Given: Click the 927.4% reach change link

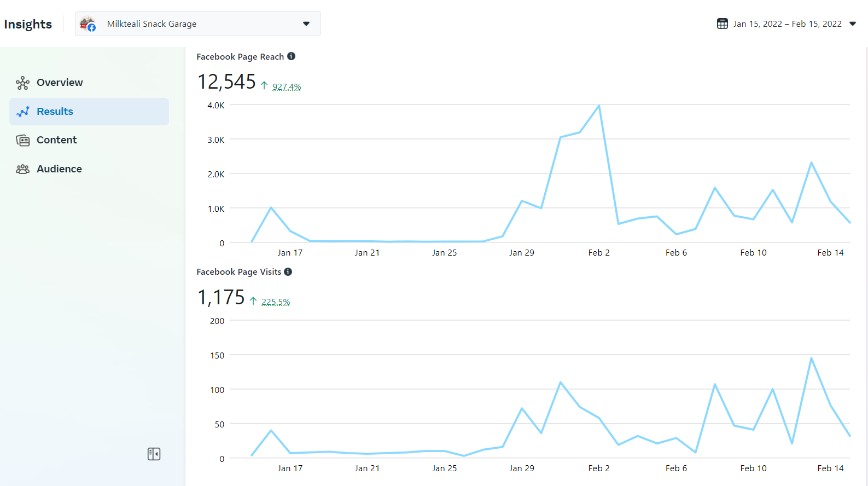Looking at the screenshot, I should [287, 87].
